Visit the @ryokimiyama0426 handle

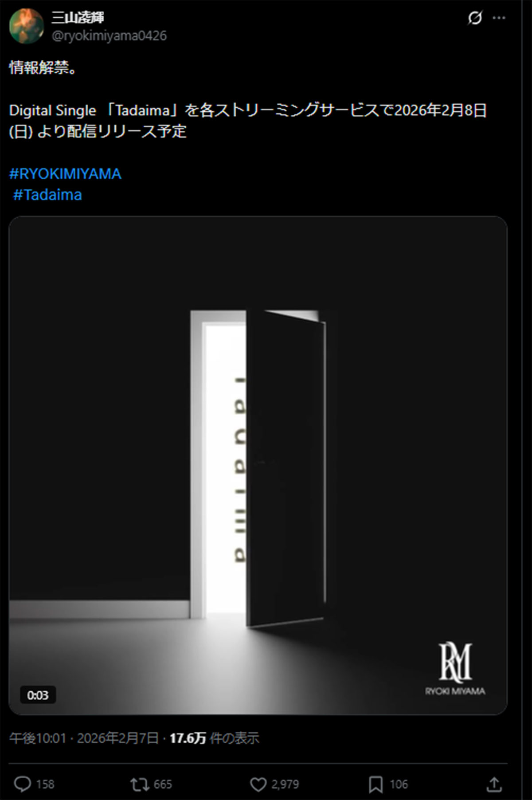109,36
